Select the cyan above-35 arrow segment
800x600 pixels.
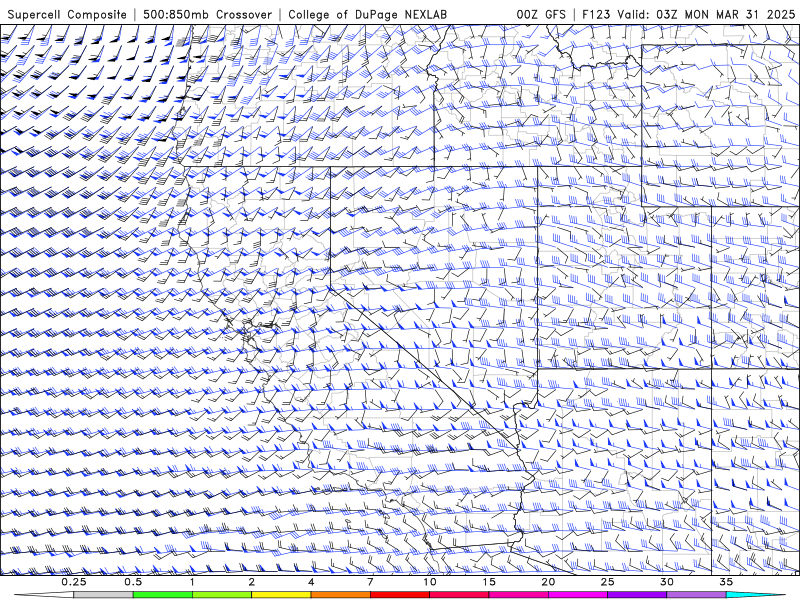pyautogui.click(x=756, y=595)
